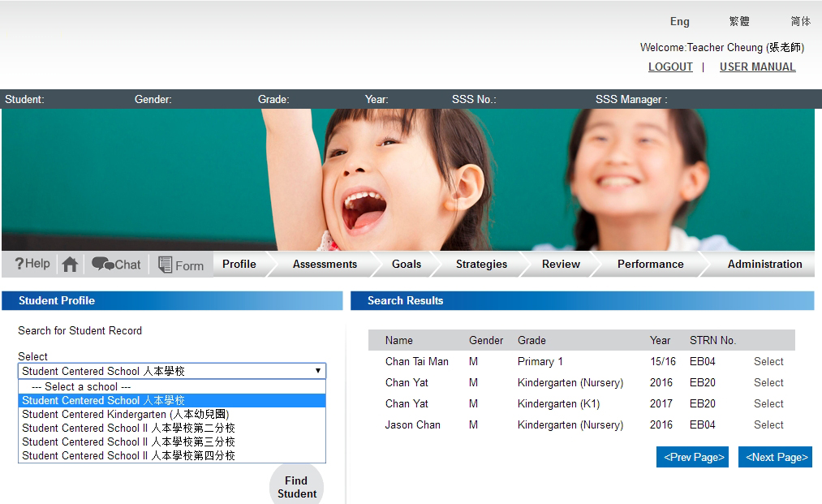This screenshot has height=504, width=822.
Task: Select Chan Yat's Kindergarten (Nursery) record
Action: 768,382
